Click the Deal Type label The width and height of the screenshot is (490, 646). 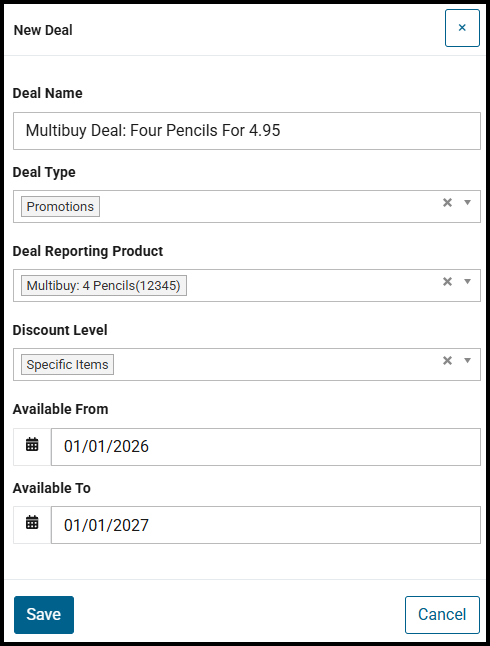click(x=44, y=172)
